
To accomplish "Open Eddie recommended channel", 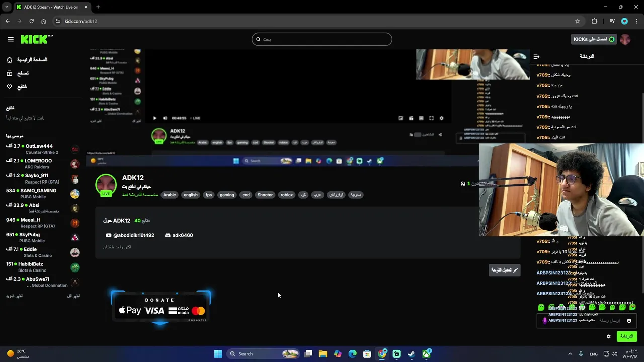I will click(43, 252).
